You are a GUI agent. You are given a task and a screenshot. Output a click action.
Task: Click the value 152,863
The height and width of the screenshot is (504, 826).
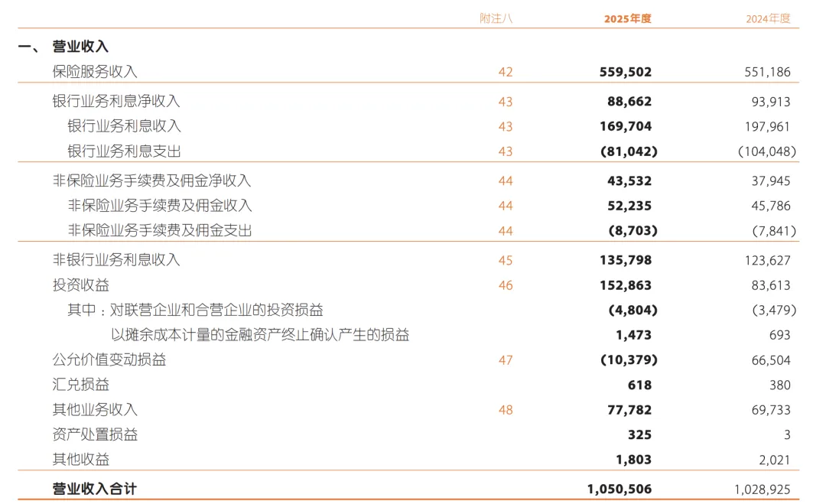(x=626, y=285)
